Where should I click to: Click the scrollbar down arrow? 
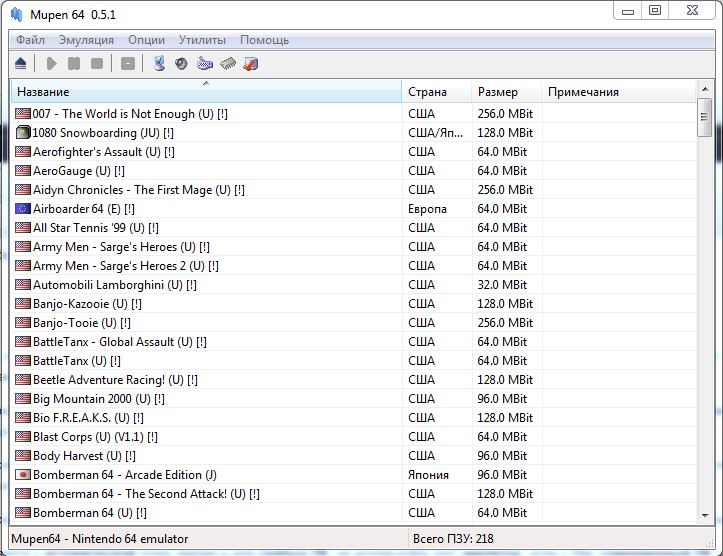[x=705, y=515]
